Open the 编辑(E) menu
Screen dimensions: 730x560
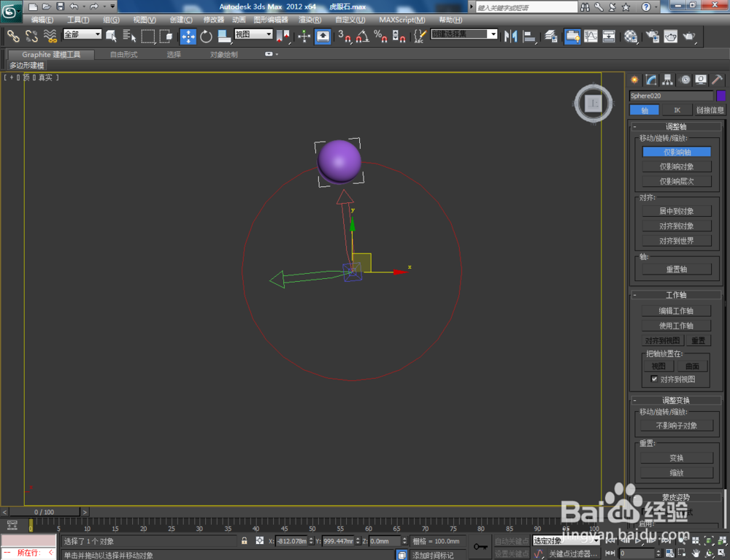(42, 20)
